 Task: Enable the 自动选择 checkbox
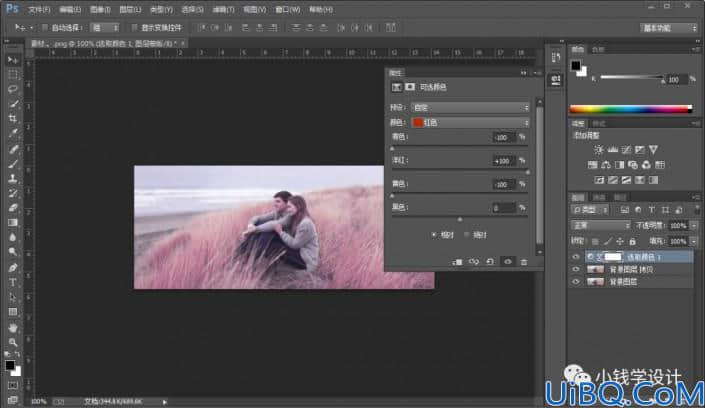pyautogui.click(x=45, y=28)
